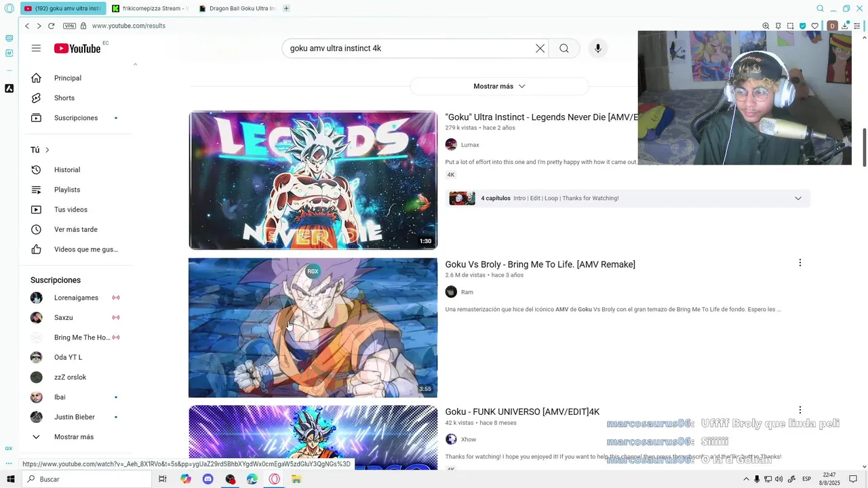Screen dimensions: 868x488
Task: Reload the page
Action: 51,26
